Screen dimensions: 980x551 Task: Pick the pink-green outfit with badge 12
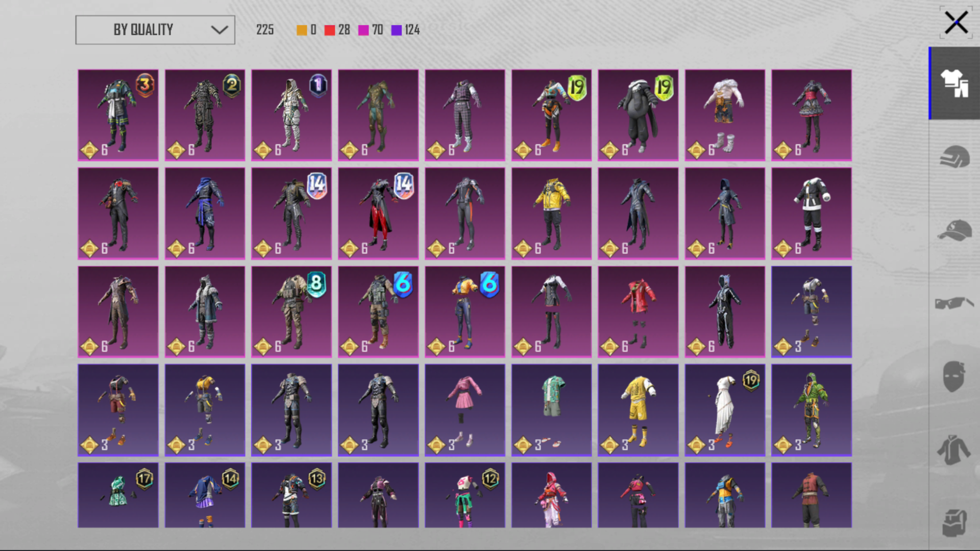click(x=465, y=495)
